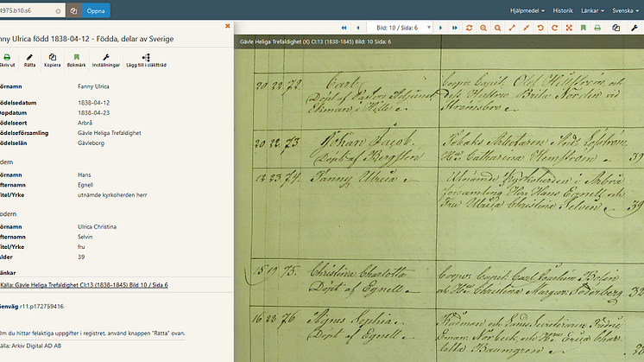Click the shrink diagonal arrows icon

[526, 28]
